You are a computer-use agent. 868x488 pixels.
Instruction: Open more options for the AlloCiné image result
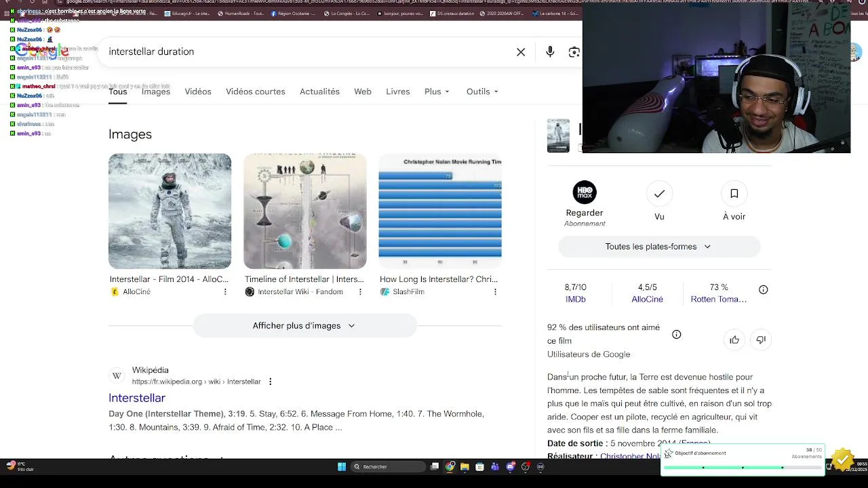tap(225, 291)
